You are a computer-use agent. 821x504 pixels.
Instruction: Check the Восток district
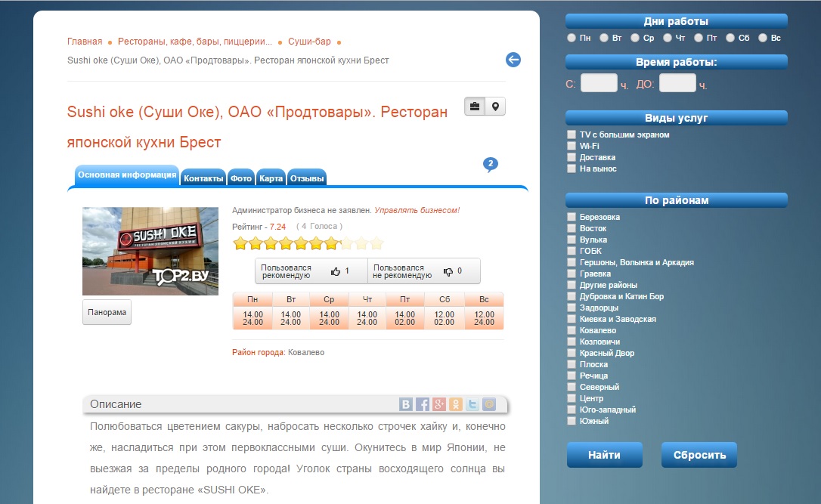572,228
